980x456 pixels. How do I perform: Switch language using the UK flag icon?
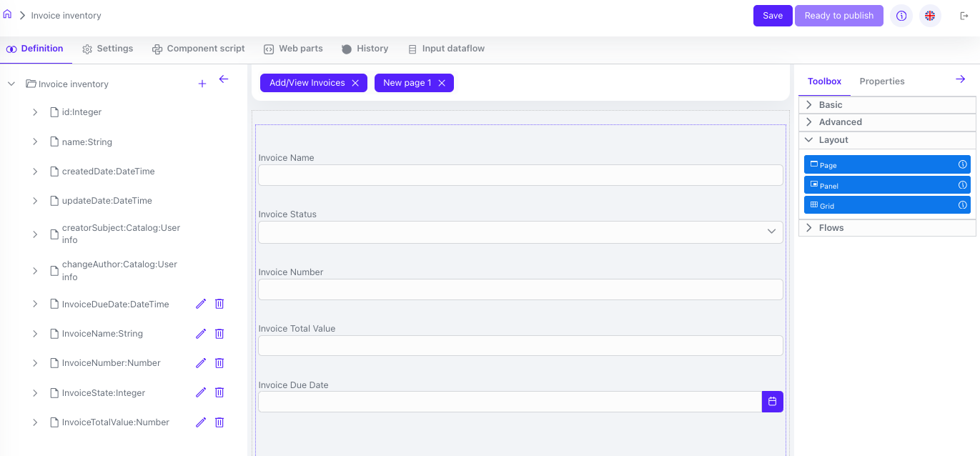930,16
